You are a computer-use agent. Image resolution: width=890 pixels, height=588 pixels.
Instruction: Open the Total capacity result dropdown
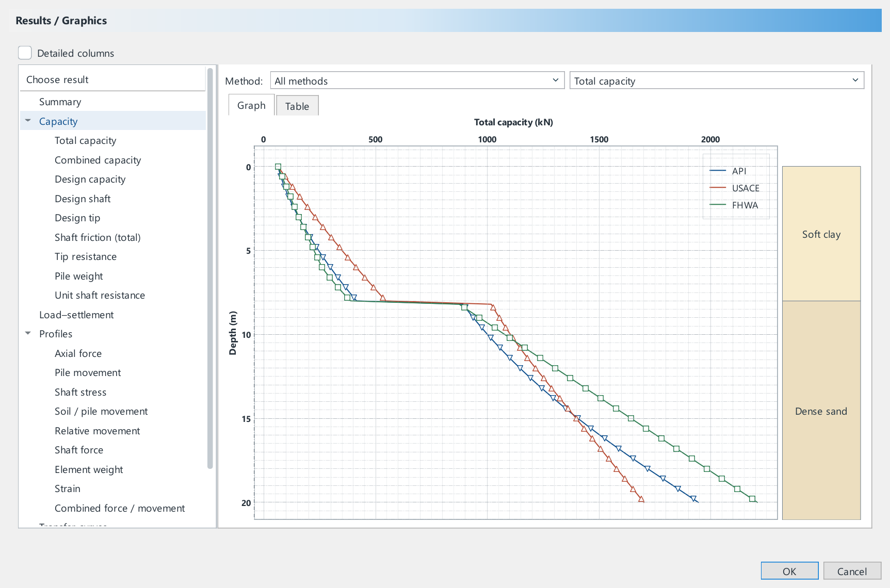[717, 80]
